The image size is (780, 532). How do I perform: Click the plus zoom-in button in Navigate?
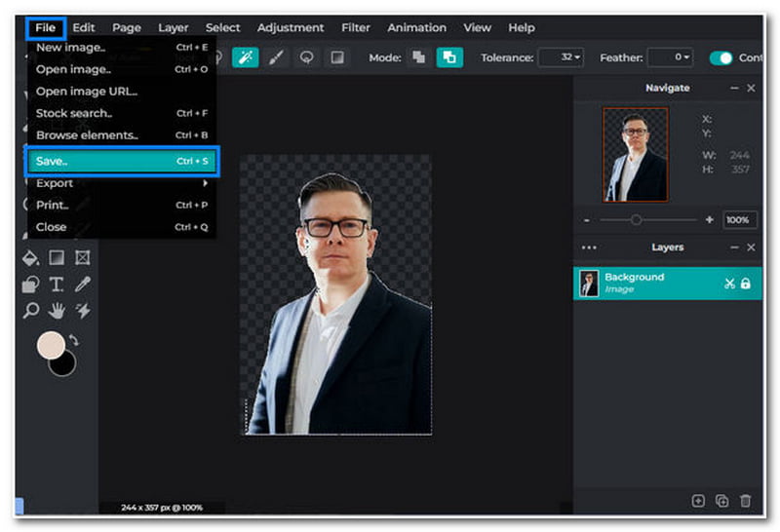coord(709,220)
